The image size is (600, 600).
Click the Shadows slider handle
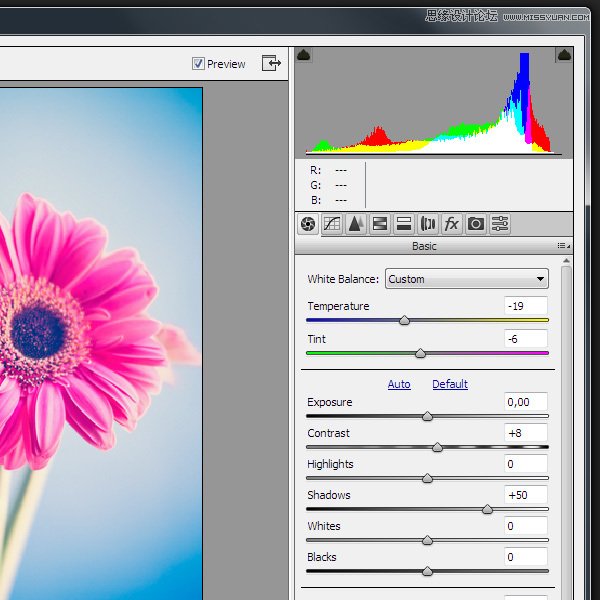point(487,509)
